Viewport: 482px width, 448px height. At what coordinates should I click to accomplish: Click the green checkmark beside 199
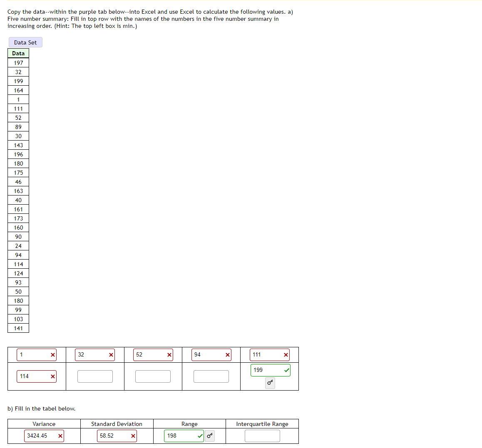tap(287, 370)
